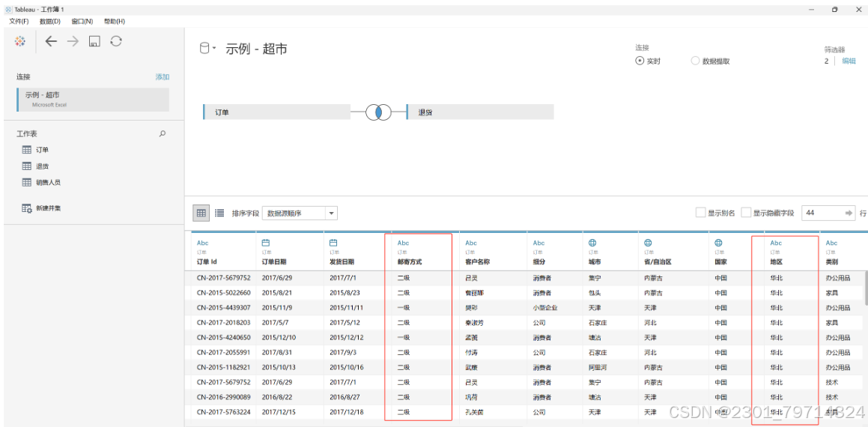Change Abc type icon of 细分 column

click(x=538, y=243)
